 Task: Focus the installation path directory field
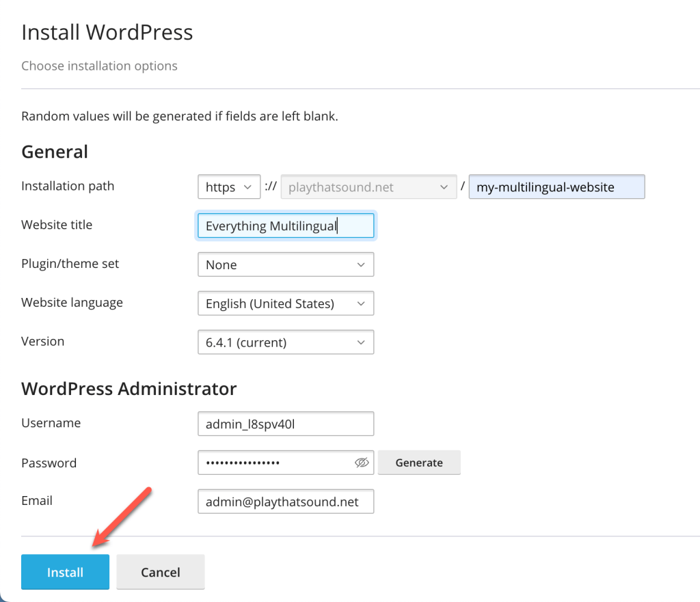point(556,187)
